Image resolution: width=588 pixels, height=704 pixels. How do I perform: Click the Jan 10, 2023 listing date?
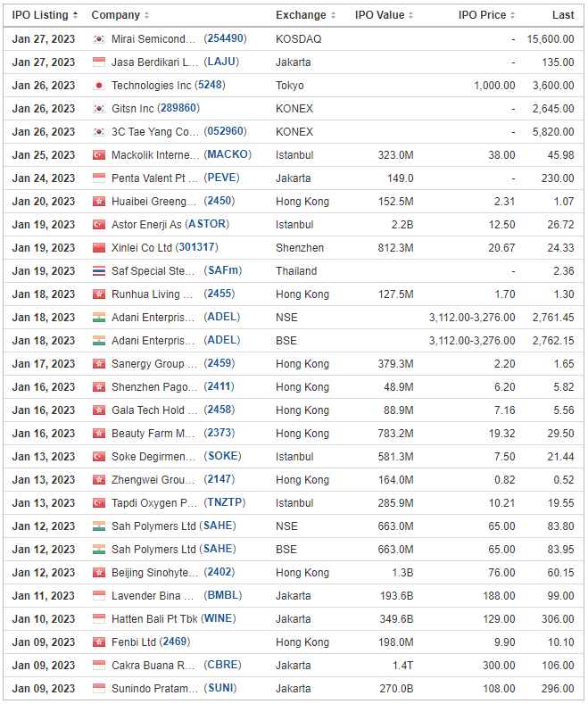coord(43,619)
